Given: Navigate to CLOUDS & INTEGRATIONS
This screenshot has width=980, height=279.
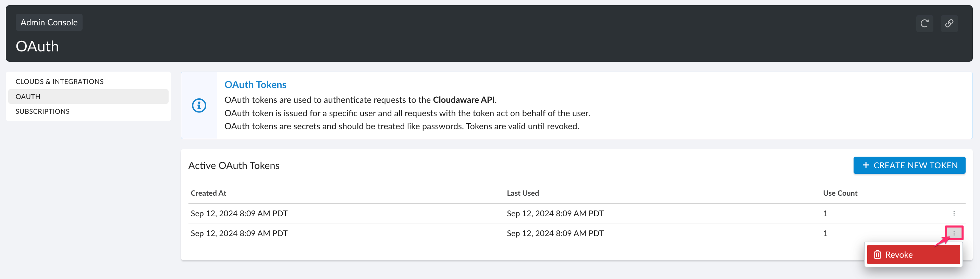Looking at the screenshot, I should coord(59,81).
